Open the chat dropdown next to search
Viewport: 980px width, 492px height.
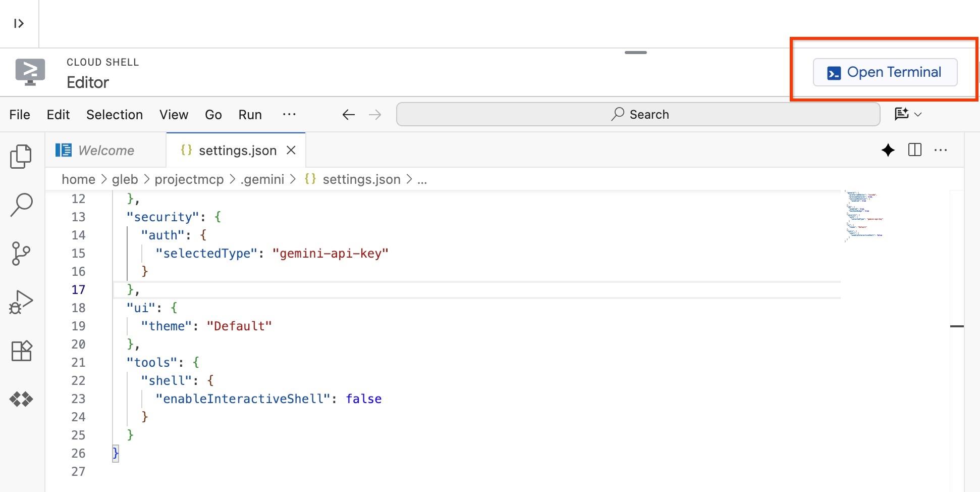point(908,114)
